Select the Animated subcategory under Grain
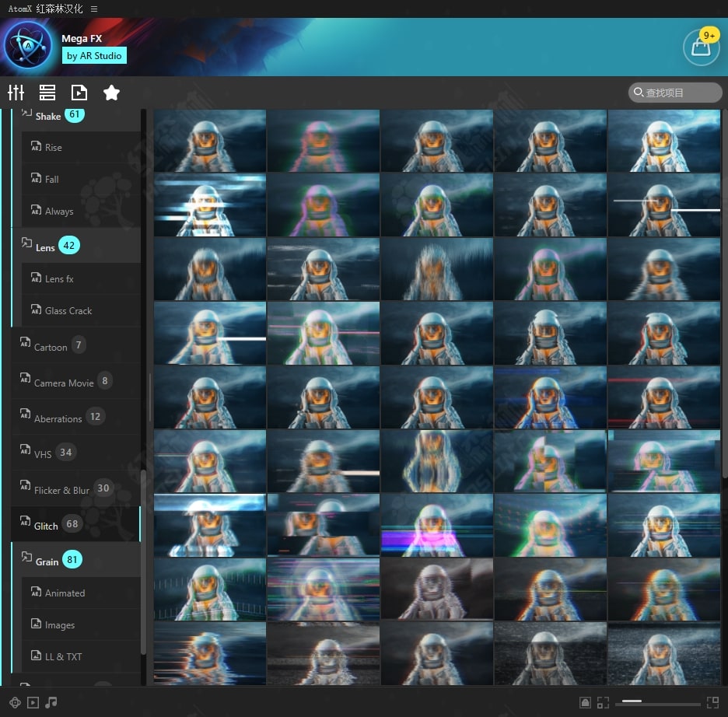This screenshot has height=717, width=728. [81, 593]
